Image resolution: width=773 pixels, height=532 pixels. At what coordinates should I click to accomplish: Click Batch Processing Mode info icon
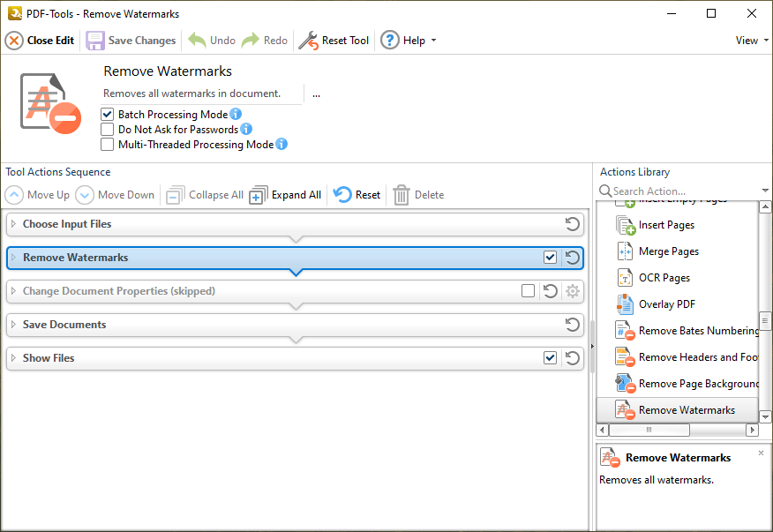pyautogui.click(x=236, y=115)
